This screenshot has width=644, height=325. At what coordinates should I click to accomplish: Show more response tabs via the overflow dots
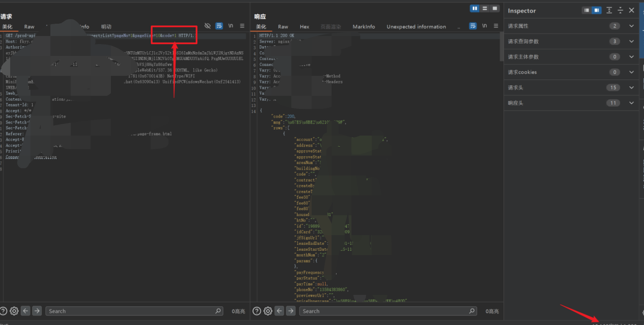click(x=459, y=27)
